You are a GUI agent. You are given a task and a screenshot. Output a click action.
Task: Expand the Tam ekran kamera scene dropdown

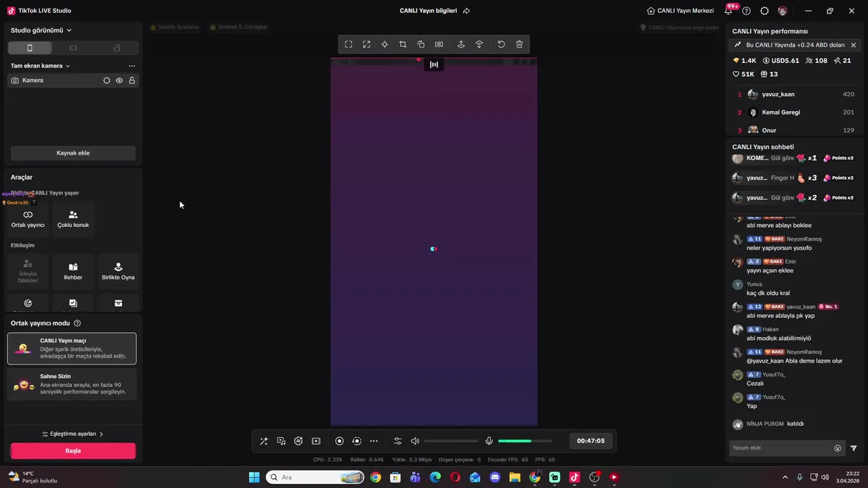pyautogui.click(x=40, y=66)
